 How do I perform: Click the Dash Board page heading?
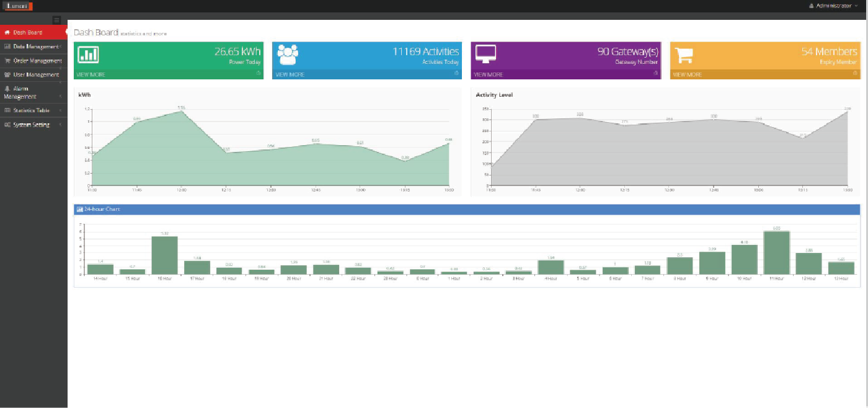point(95,32)
